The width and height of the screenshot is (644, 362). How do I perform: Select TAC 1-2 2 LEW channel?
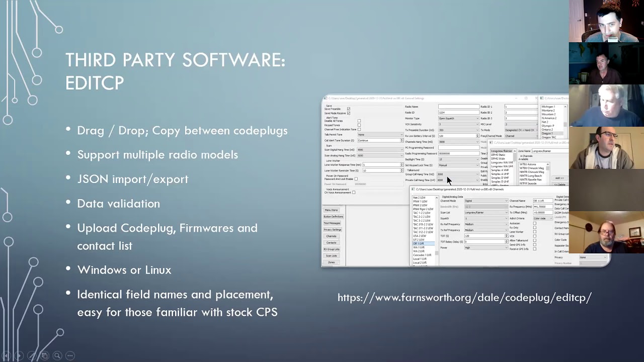tap(423, 213)
